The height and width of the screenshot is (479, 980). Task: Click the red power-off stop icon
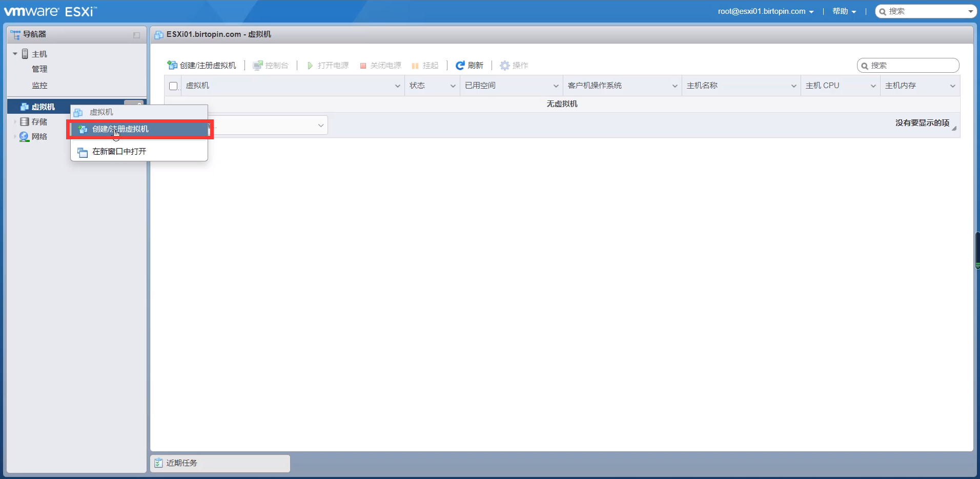pos(363,66)
